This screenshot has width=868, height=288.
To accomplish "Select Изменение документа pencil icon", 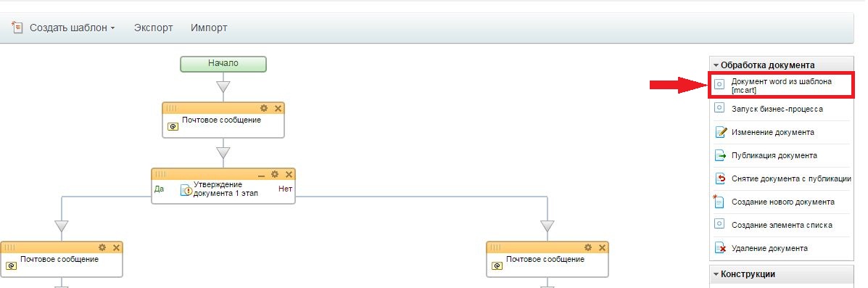I will tap(719, 132).
